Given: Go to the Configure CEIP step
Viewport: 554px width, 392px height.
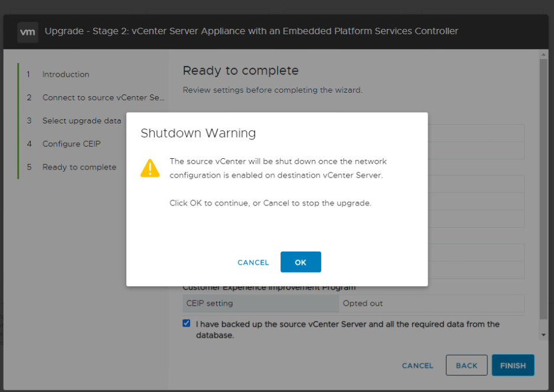Looking at the screenshot, I should 71,143.
